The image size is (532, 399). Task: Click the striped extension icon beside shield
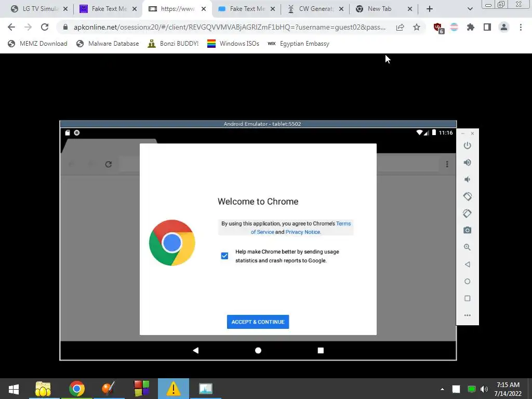454,27
